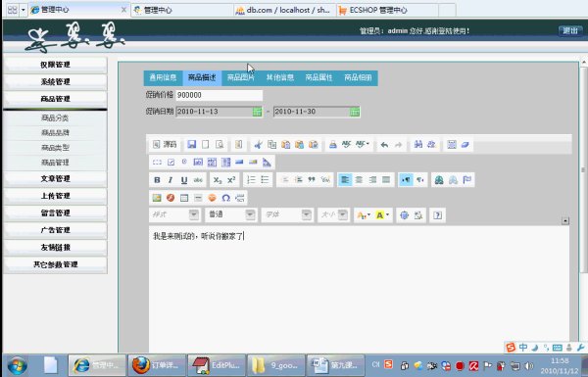This screenshot has height=377, width=588.
Task: Switch to the 通用信息 tab
Action: point(163,77)
